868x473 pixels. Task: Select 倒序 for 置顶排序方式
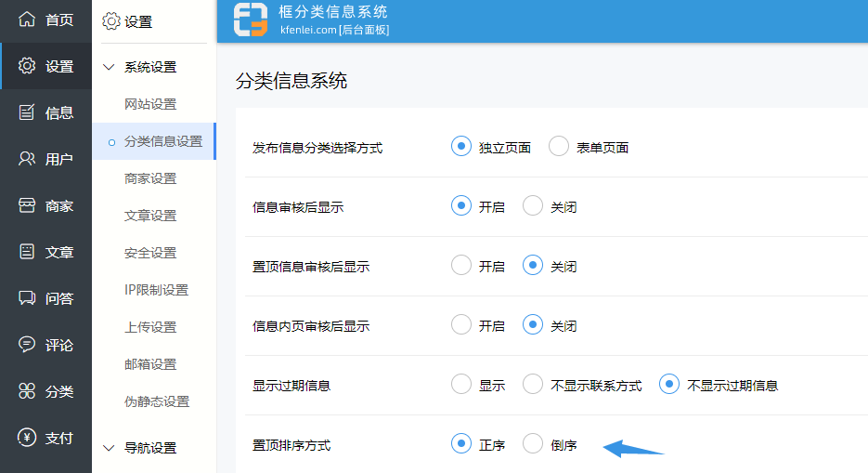click(533, 444)
